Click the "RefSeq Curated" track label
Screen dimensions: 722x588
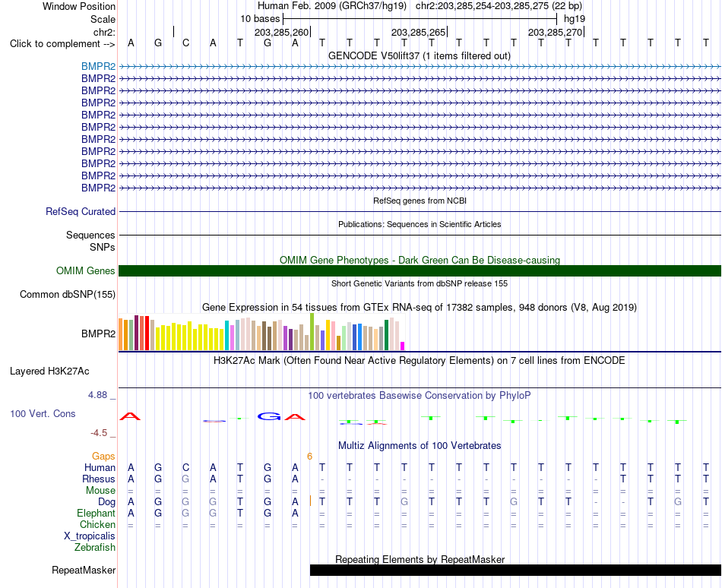pos(80,212)
